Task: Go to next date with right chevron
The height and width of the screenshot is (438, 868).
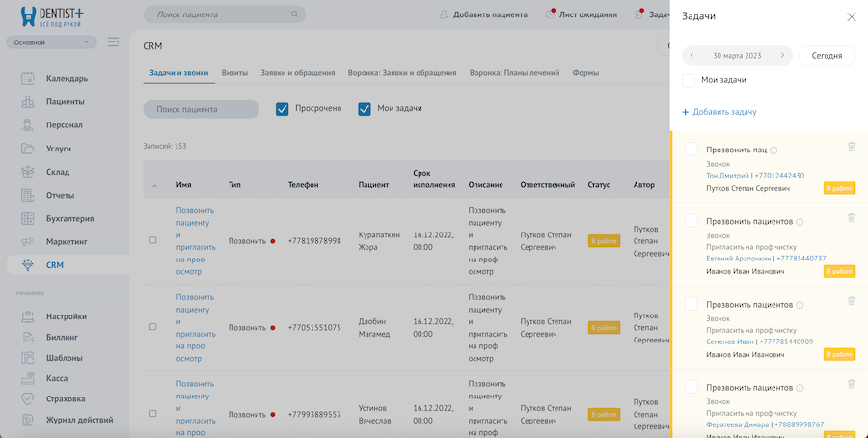Action: click(782, 56)
